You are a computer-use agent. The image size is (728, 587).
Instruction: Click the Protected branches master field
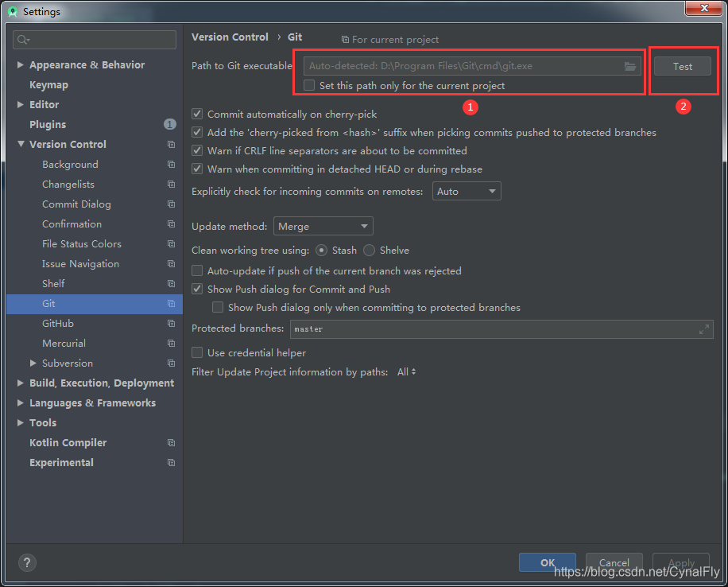click(501, 329)
